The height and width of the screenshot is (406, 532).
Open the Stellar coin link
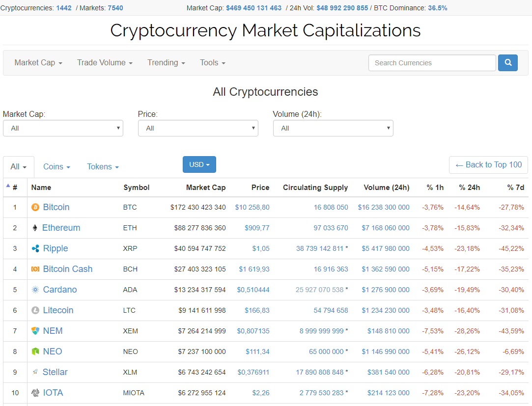click(55, 372)
